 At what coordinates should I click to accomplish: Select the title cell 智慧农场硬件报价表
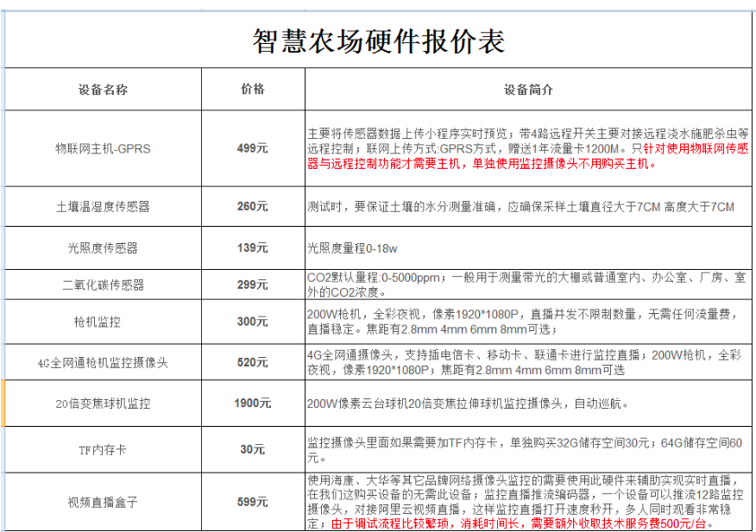click(379, 41)
